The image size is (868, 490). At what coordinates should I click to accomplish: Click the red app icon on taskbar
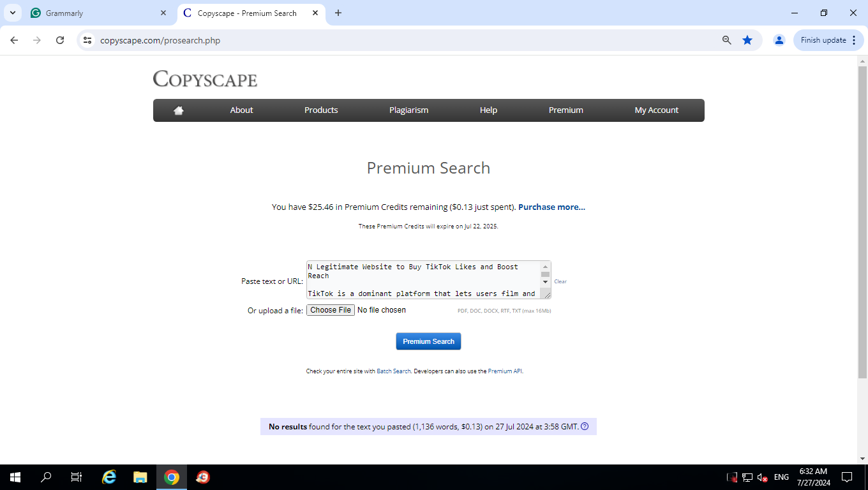203,477
